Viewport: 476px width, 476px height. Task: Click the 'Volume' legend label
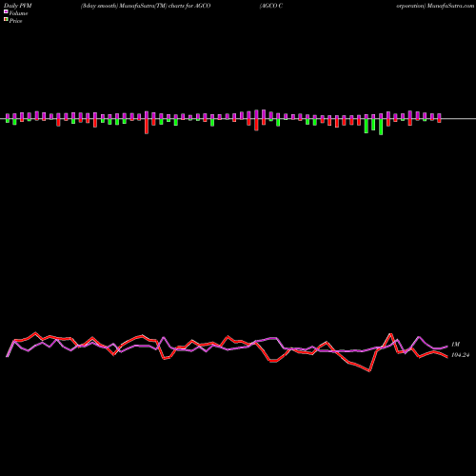(18, 13)
